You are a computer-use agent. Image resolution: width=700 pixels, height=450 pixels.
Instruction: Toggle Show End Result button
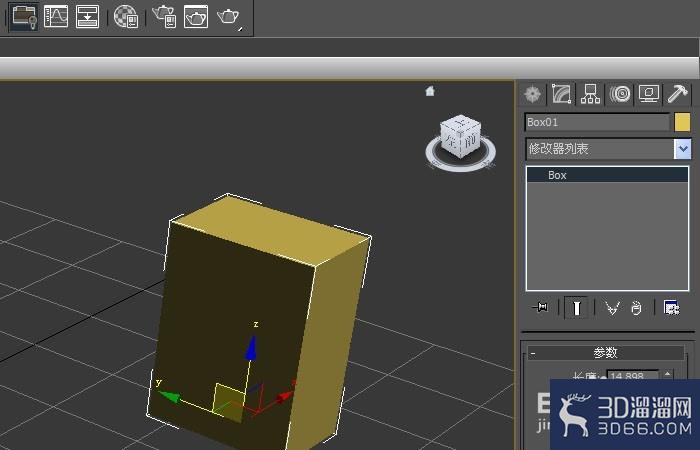point(576,308)
